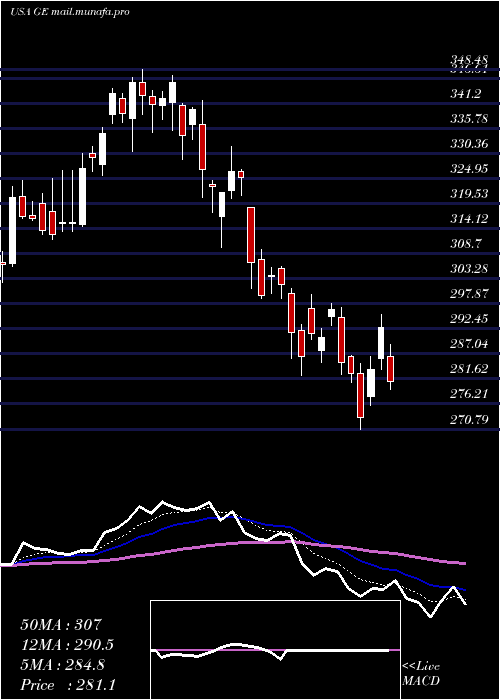
Task: Click the '50MA : 307' readout
Action: 61,625
